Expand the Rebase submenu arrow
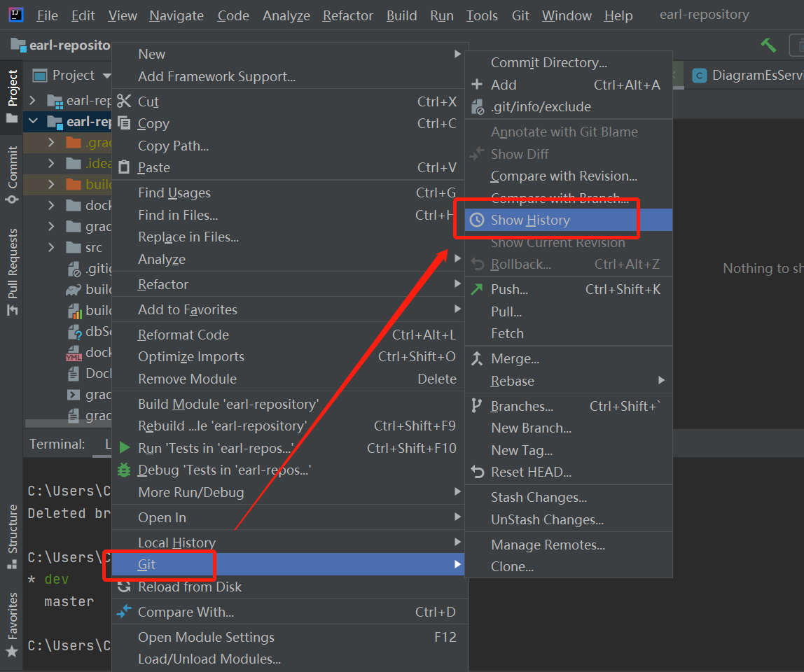The width and height of the screenshot is (804, 672). tap(661, 381)
